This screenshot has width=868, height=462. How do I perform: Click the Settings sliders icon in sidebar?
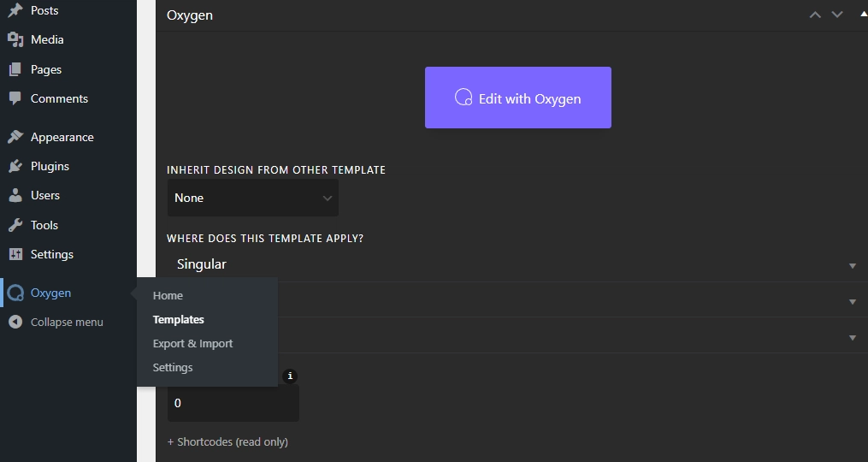tap(15, 254)
